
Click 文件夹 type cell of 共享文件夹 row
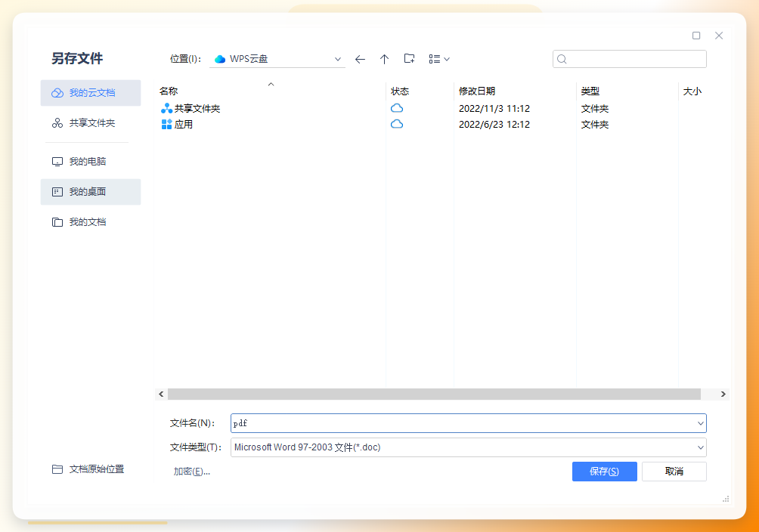coord(595,108)
